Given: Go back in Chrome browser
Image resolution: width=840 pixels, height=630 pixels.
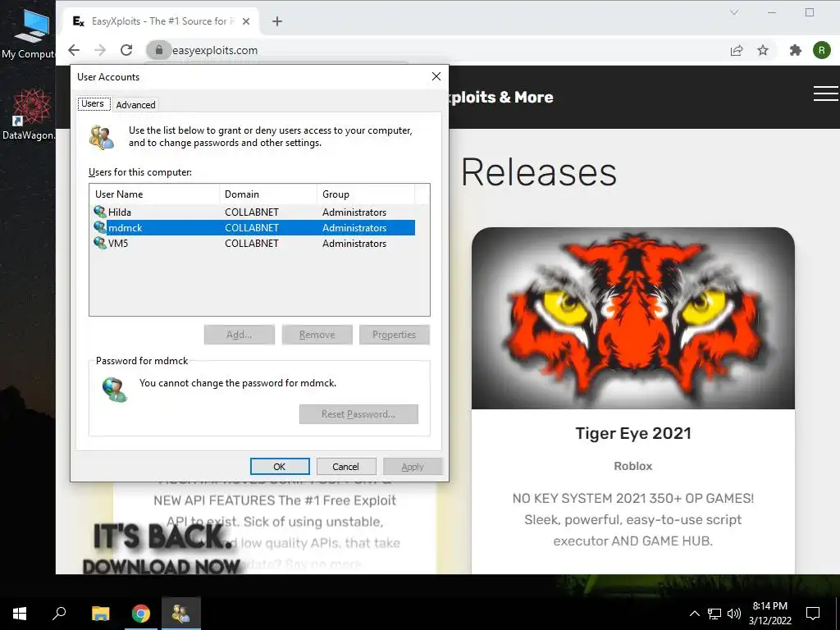Looking at the screenshot, I should tap(74, 50).
